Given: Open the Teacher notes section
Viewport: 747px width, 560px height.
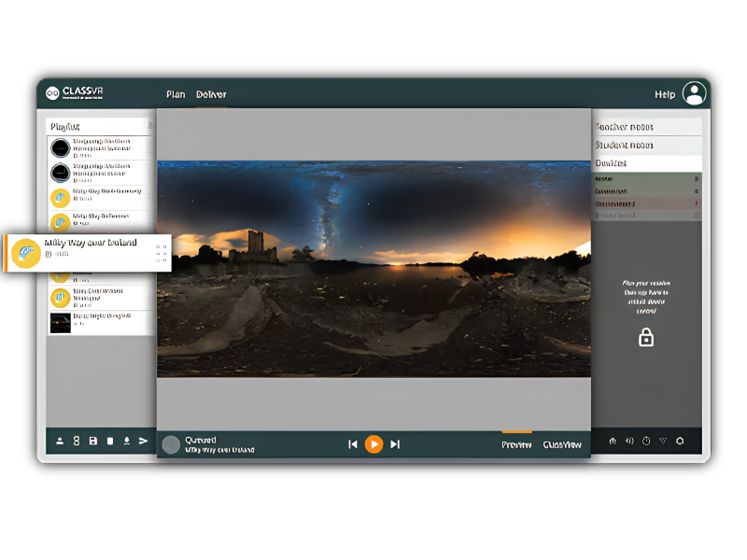Looking at the screenshot, I should click(x=648, y=127).
